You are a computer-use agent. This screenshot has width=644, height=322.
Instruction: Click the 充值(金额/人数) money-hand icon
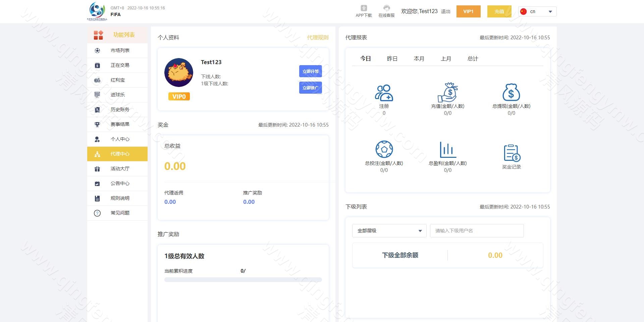coord(448,93)
